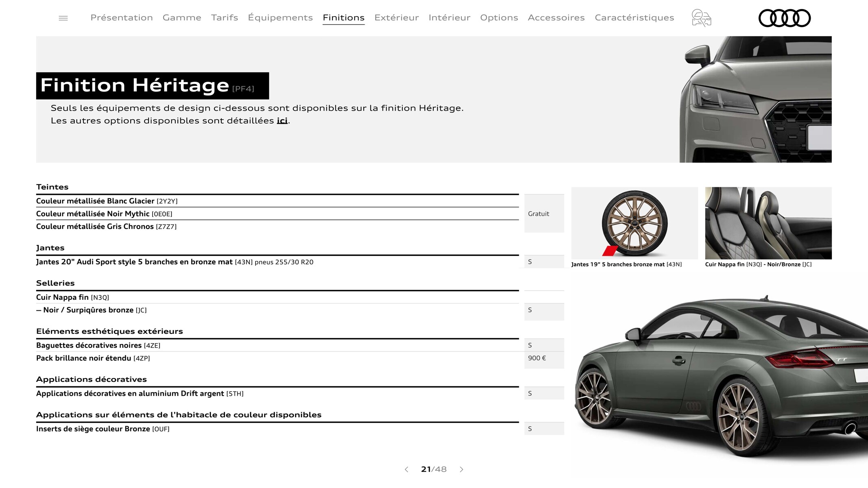Viewport: 868px width, 488px height.
Task: Click the Audi four rings logo
Action: pos(785,18)
